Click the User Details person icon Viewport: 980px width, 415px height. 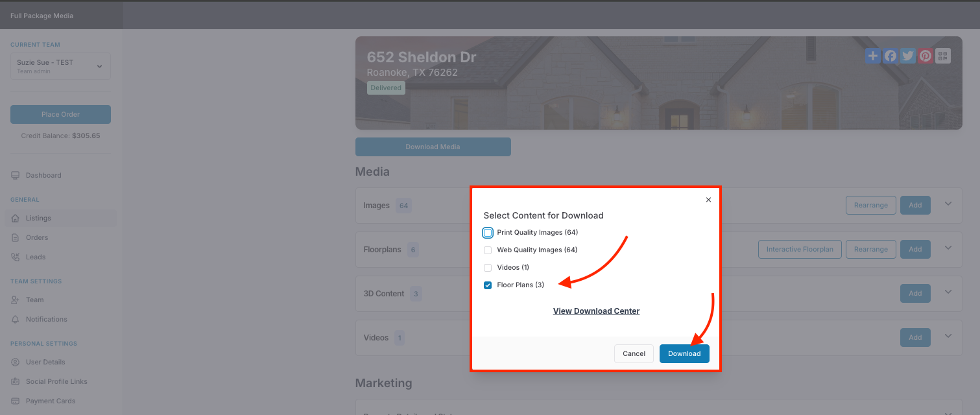coord(16,362)
